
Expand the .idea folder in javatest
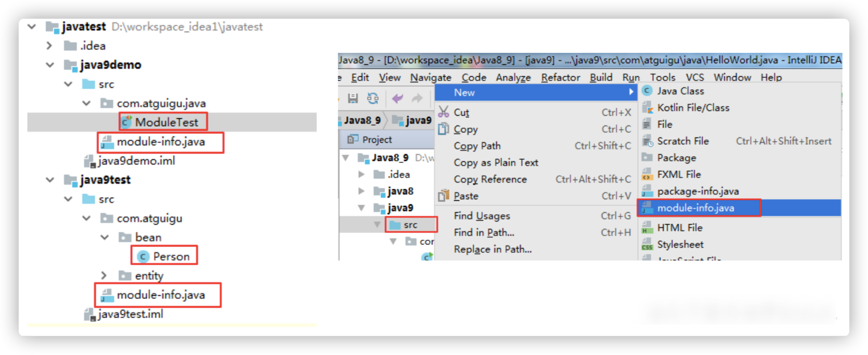[49, 46]
